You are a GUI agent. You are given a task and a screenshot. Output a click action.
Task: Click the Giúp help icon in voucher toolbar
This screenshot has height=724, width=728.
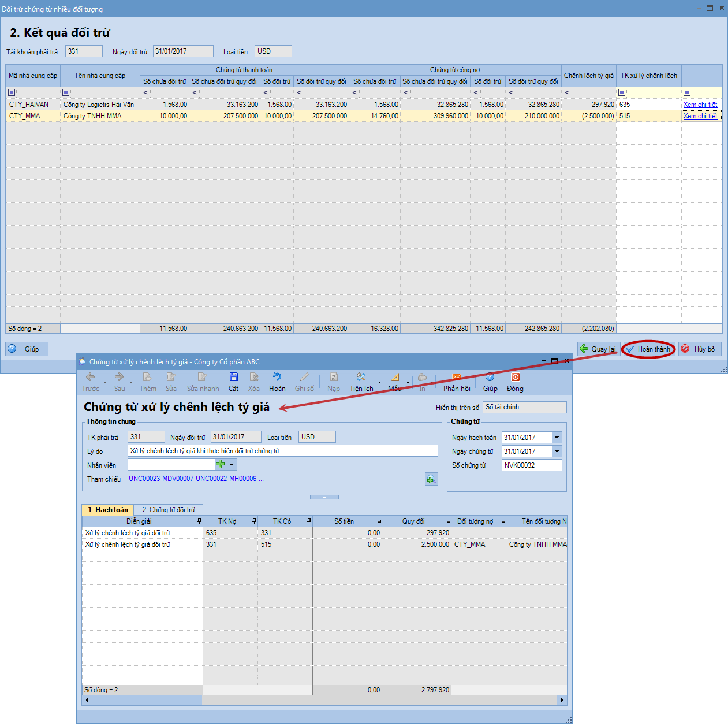[490, 378]
